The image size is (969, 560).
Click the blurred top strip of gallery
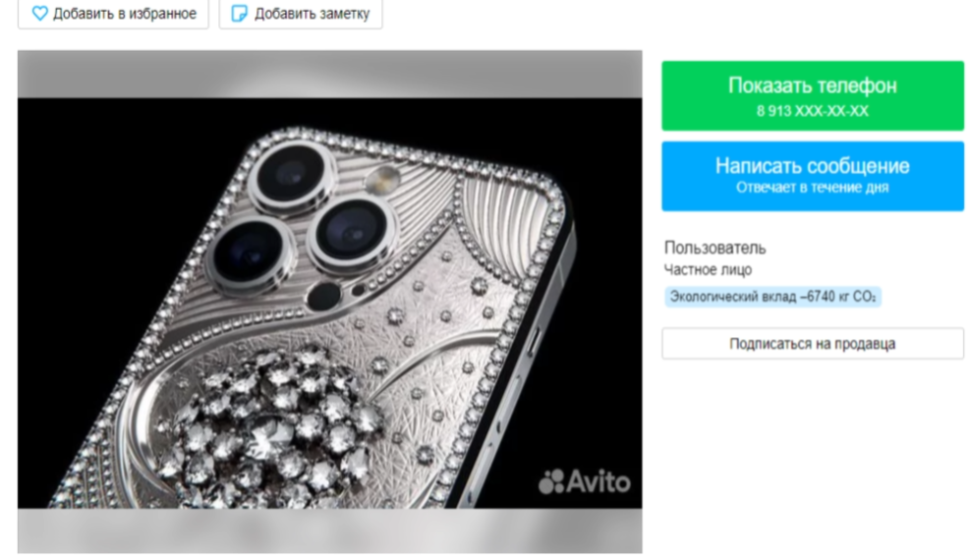329,74
